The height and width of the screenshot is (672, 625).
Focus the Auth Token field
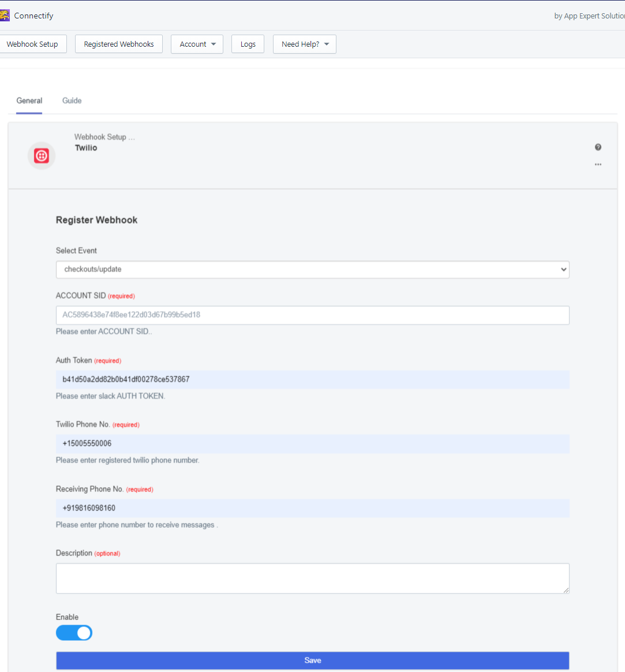pos(313,380)
